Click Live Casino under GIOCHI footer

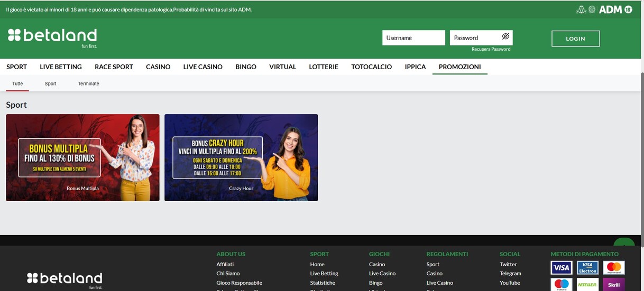click(382, 273)
